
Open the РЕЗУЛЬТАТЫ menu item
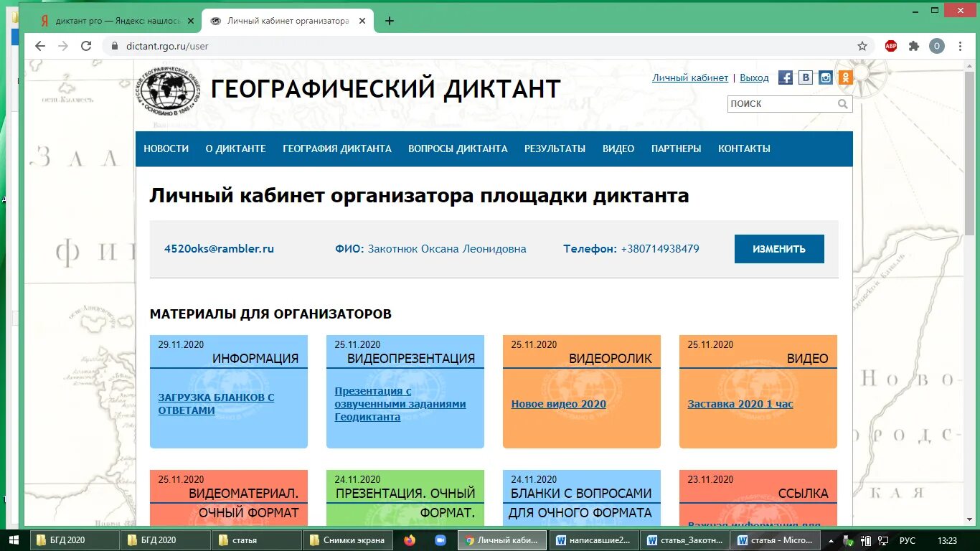pyautogui.click(x=555, y=149)
